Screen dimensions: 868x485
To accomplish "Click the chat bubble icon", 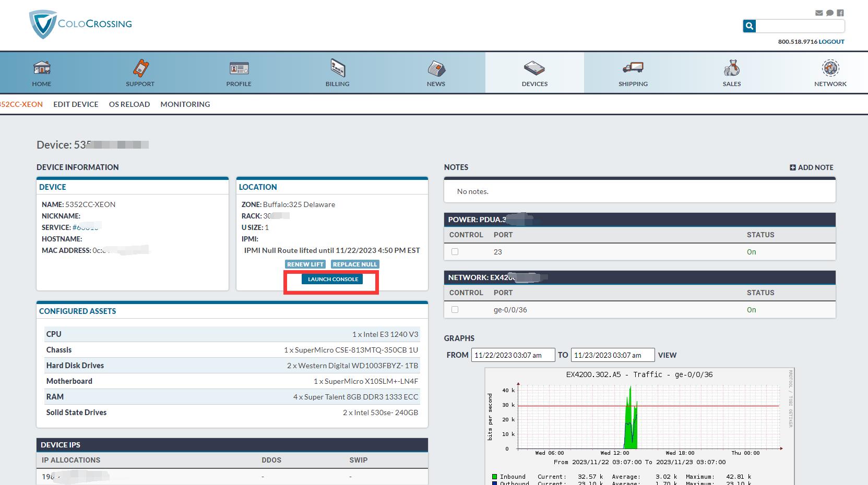I will (x=829, y=13).
